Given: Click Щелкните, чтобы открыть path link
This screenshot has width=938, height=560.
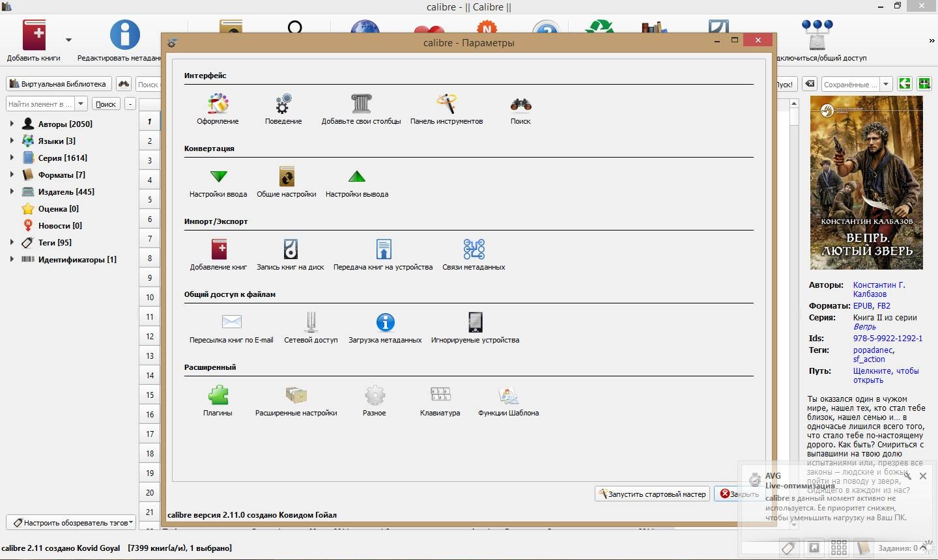Looking at the screenshot, I should (x=886, y=375).
